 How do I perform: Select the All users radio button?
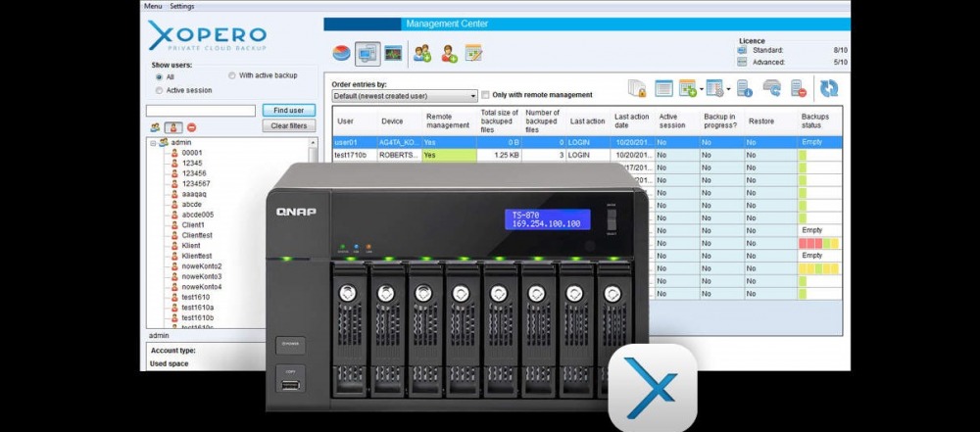click(x=160, y=77)
